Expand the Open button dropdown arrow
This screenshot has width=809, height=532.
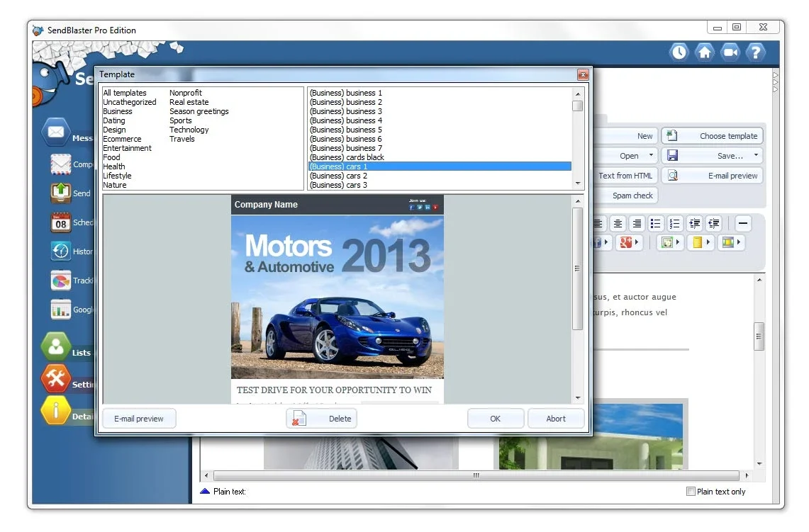651,155
